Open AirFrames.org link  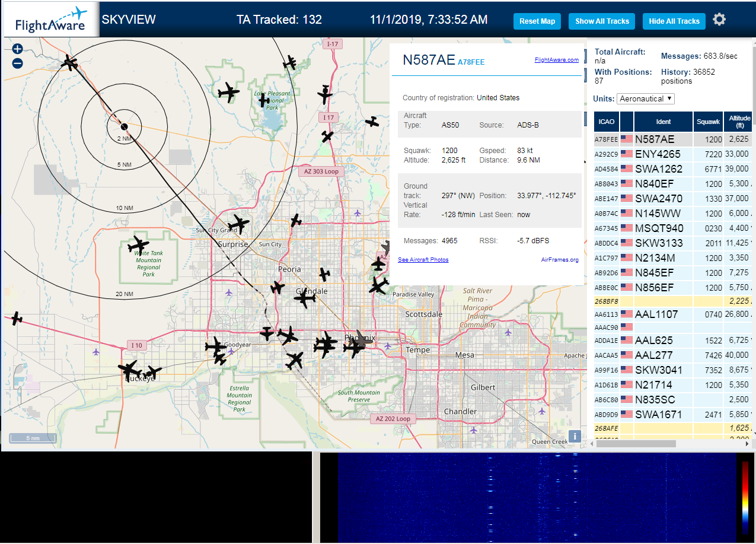pos(560,260)
